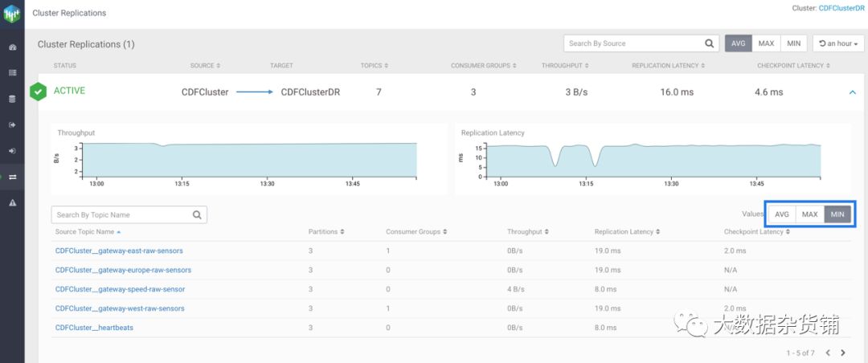Click the '1 - 5 of 7' pagination text

800,353
